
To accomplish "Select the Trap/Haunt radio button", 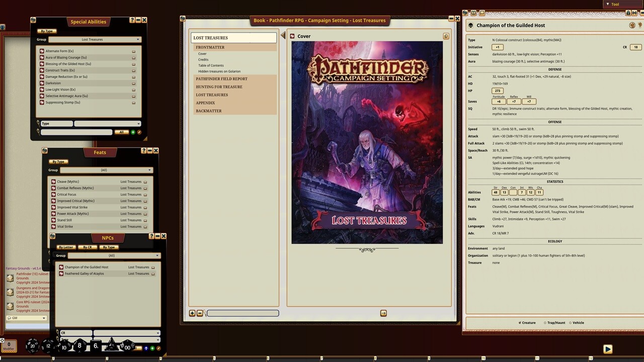I will 545,323.
